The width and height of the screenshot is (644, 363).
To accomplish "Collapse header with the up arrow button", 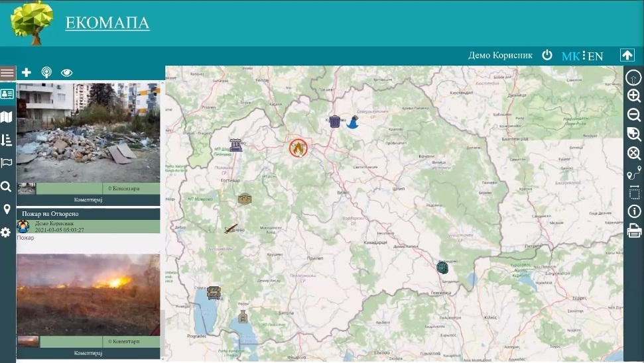I will tap(627, 56).
